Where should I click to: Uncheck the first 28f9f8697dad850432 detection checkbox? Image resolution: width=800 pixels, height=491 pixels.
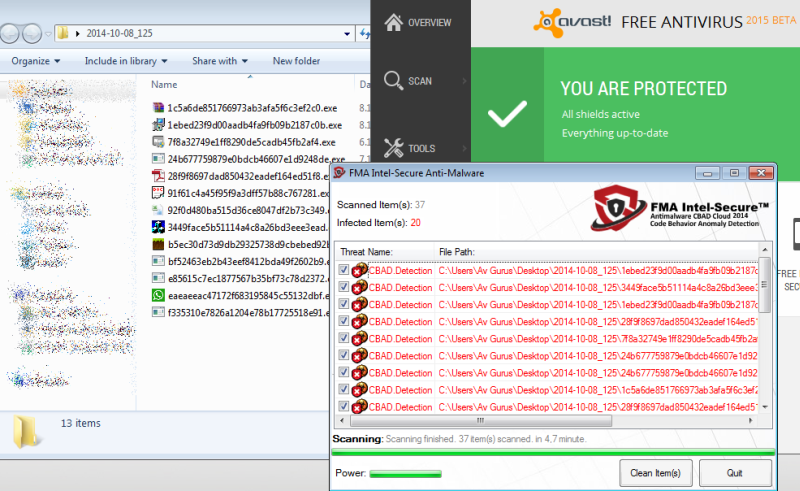tap(343, 321)
